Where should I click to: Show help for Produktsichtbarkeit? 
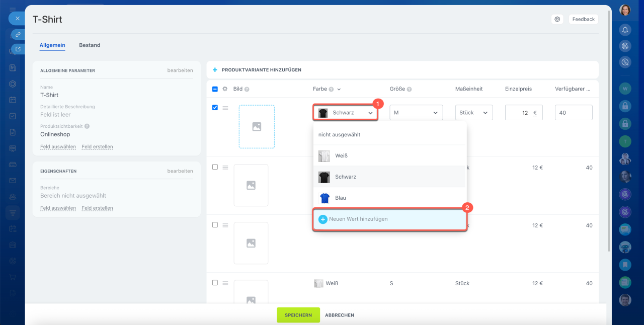(87, 126)
